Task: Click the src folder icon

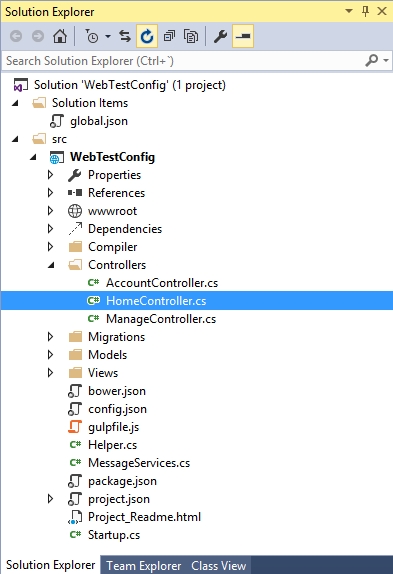Action: coord(39,139)
